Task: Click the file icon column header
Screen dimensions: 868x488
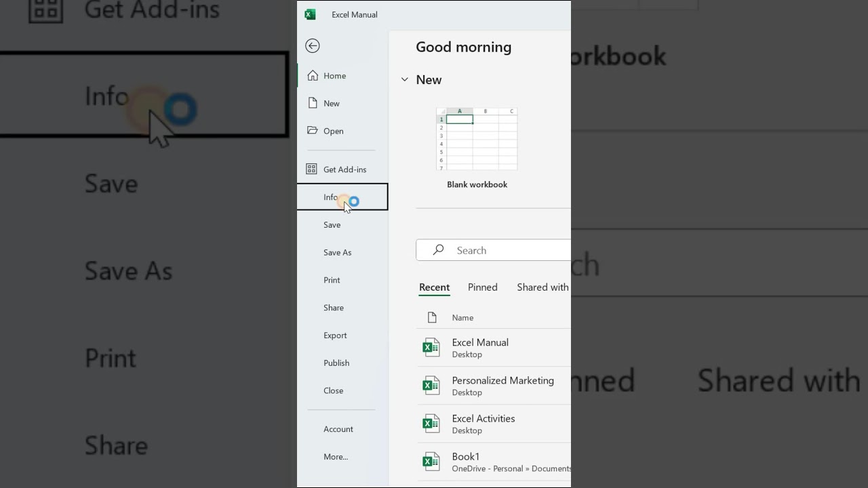Action: click(x=432, y=317)
